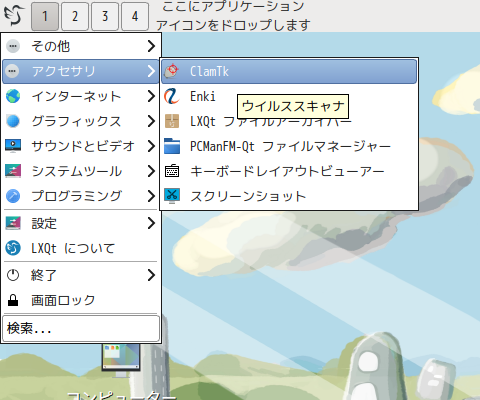Open the プログラミング menu entry
The width and height of the screenshot is (480, 400).
81,196
